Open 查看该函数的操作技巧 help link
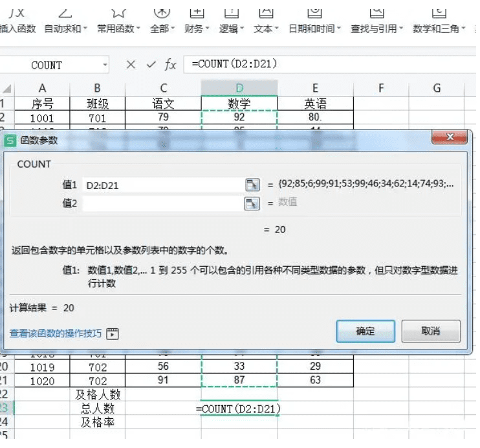This screenshot has height=448, width=480. [x=56, y=333]
